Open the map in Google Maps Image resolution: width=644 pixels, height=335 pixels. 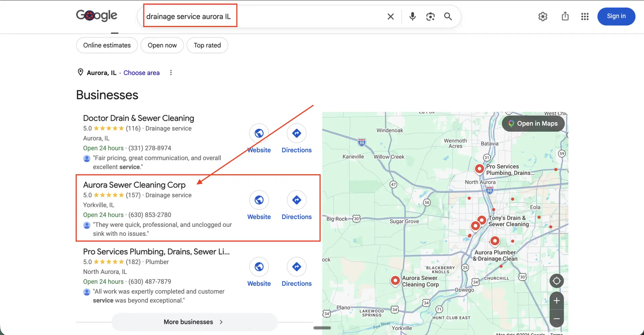pos(533,124)
